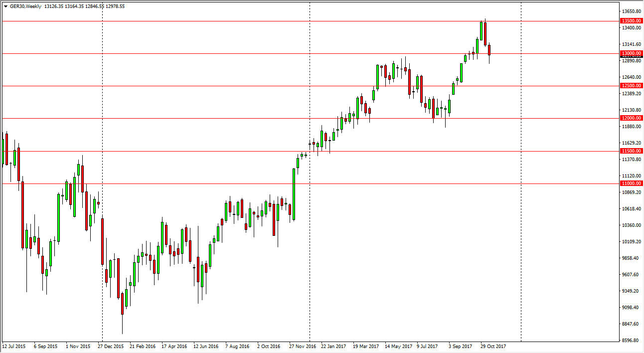Screen dimensions: 644x353
Task: Click the 13500.00 red price label
Action: point(630,21)
